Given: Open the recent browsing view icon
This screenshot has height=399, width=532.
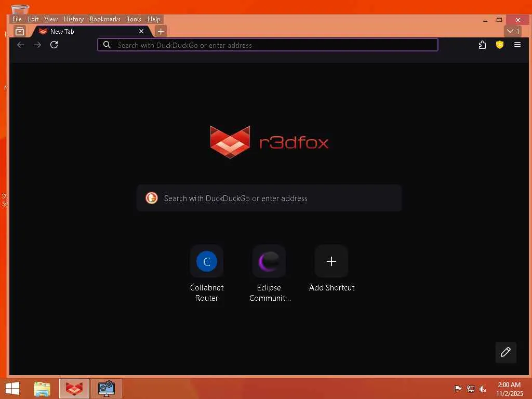Looking at the screenshot, I should point(20,31).
